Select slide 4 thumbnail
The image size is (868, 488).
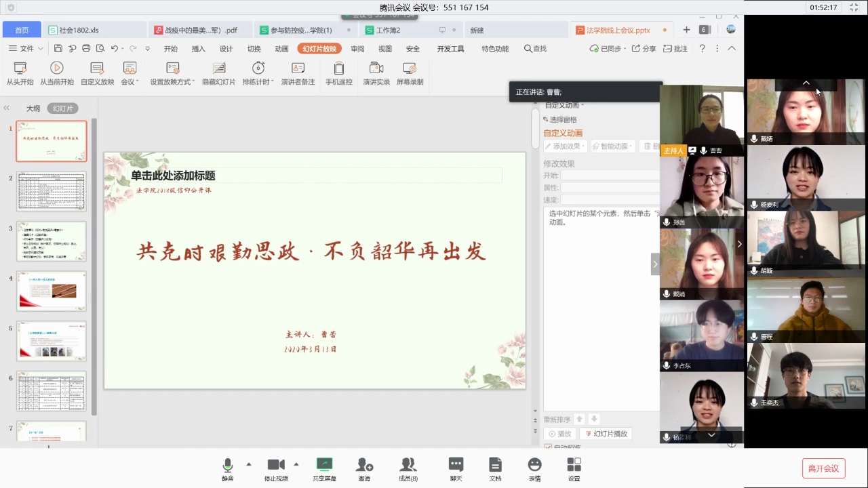(x=52, y=291)
